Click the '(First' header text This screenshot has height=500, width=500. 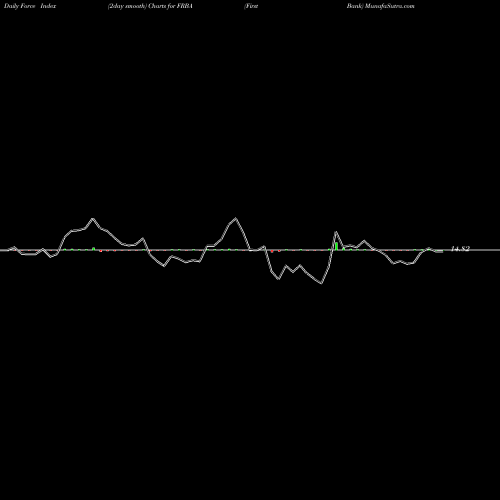pyautogui.click(x=251, y=6)
